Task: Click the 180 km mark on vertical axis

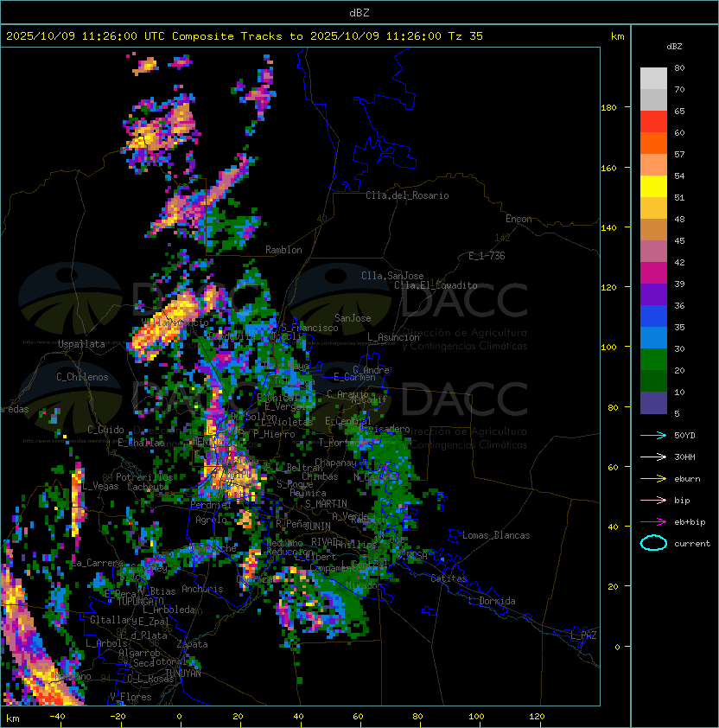Action: point(608,108)
